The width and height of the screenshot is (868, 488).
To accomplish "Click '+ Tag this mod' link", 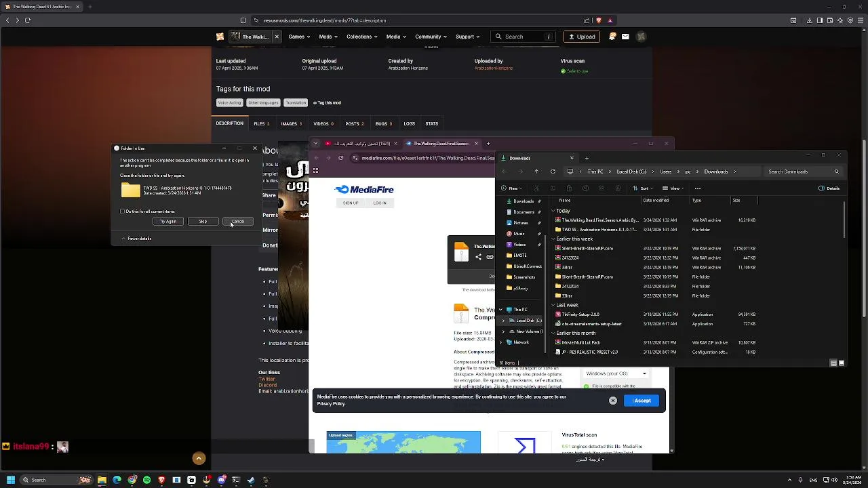I will pyautogui.click(x=327, y=103).
